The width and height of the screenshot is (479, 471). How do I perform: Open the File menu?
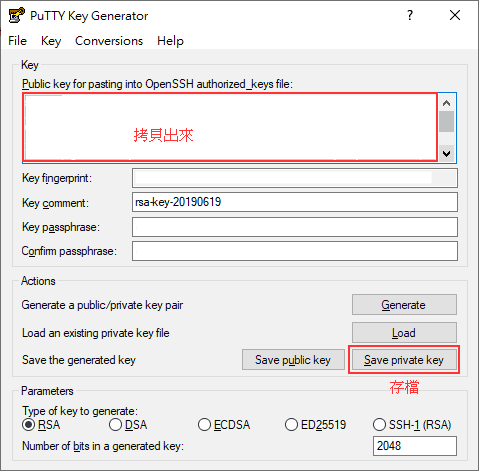[17, 41]
